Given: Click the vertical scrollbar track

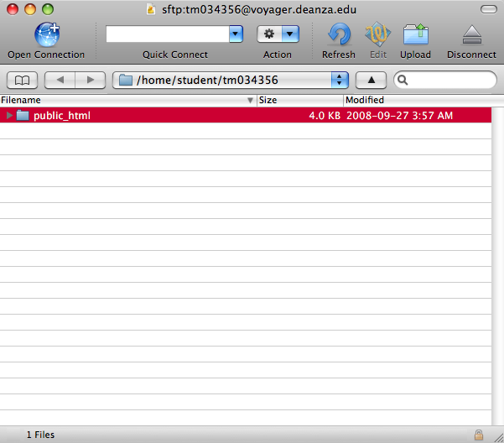Looking at the screenshot, I should pos(497,266).
